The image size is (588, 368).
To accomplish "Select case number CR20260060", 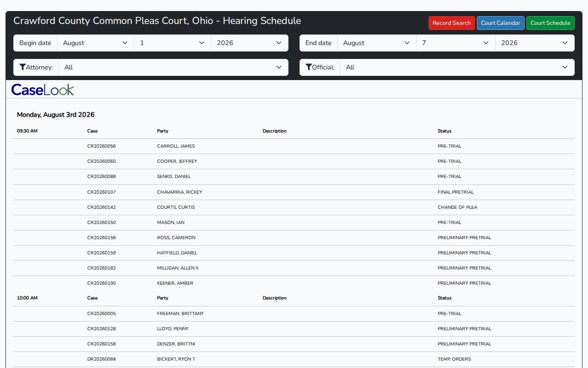I will click(x=102, y=161).
